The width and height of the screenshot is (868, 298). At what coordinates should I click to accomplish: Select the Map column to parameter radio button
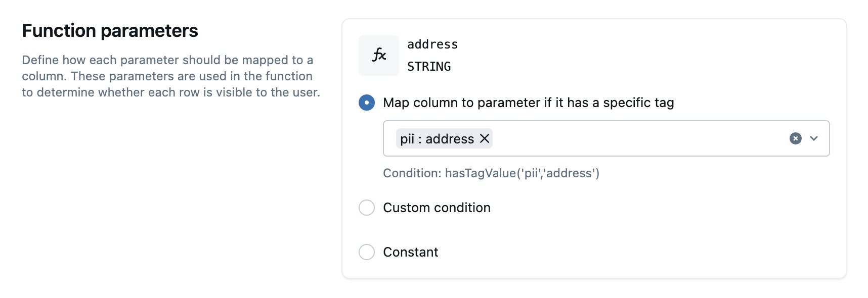(367, 103)
